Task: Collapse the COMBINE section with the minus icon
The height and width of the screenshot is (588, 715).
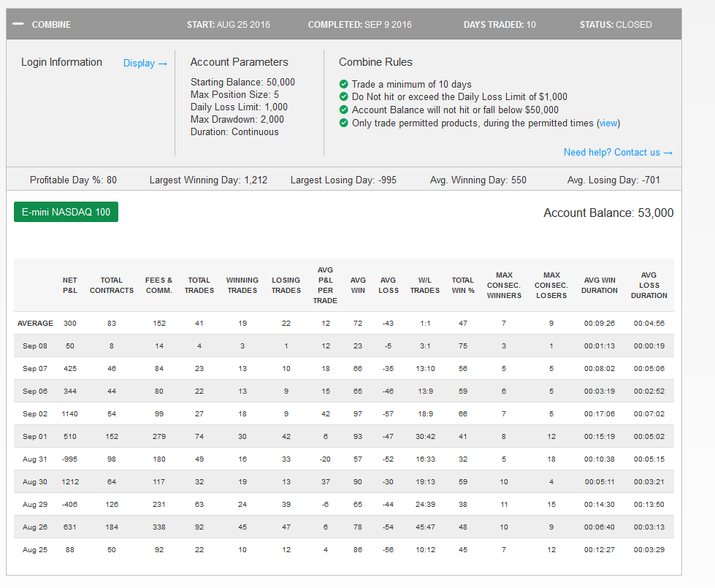Action: (18, 23)
